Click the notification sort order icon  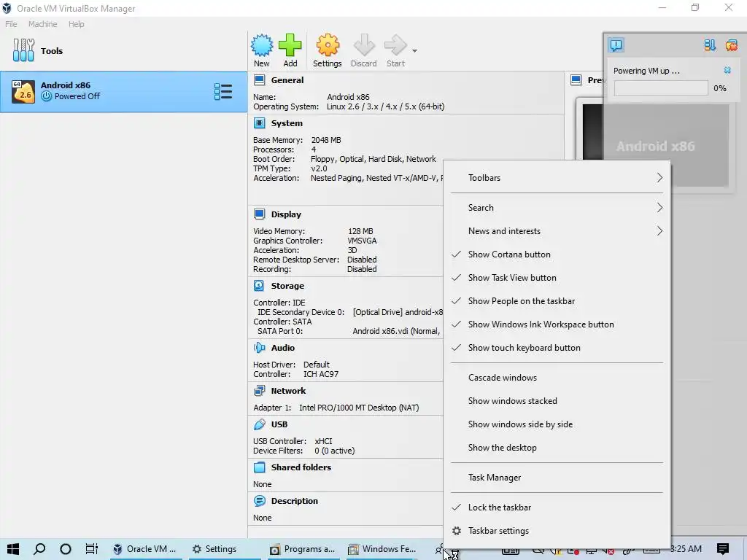(x=710, y=45)
